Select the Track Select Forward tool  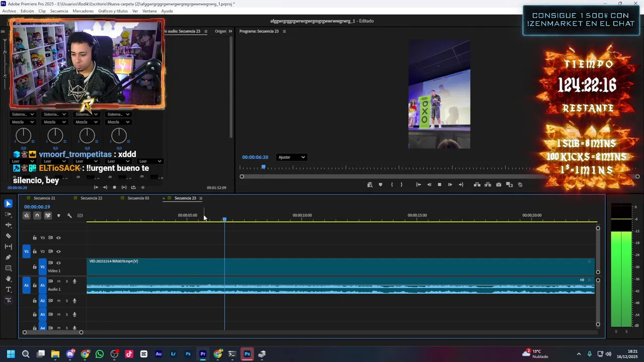click(8, 214)
